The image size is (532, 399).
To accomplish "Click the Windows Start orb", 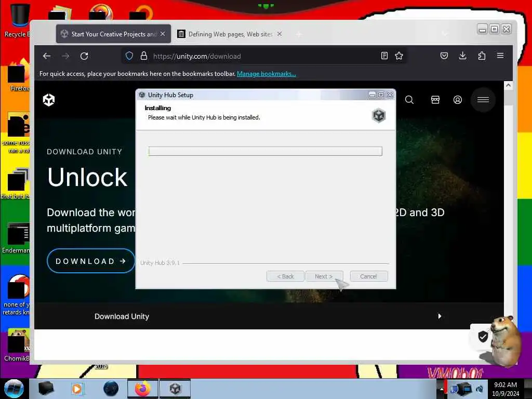I will [14, 389].
